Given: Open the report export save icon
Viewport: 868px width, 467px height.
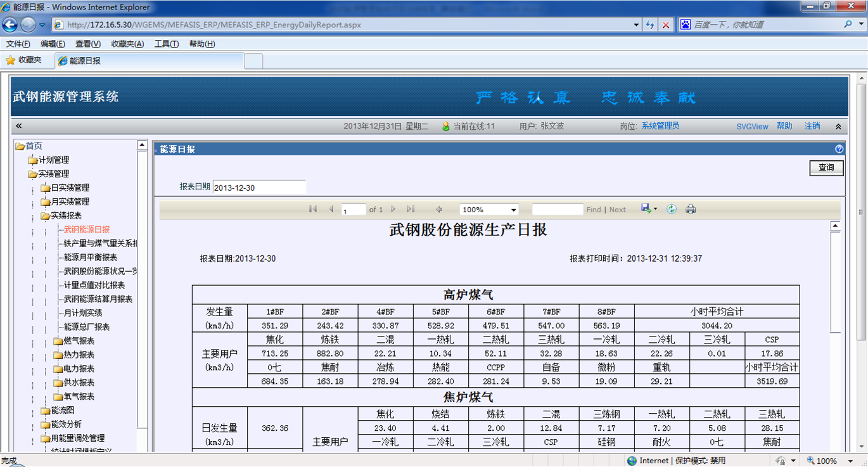Looking at the screenshot, I should [646, 208].
